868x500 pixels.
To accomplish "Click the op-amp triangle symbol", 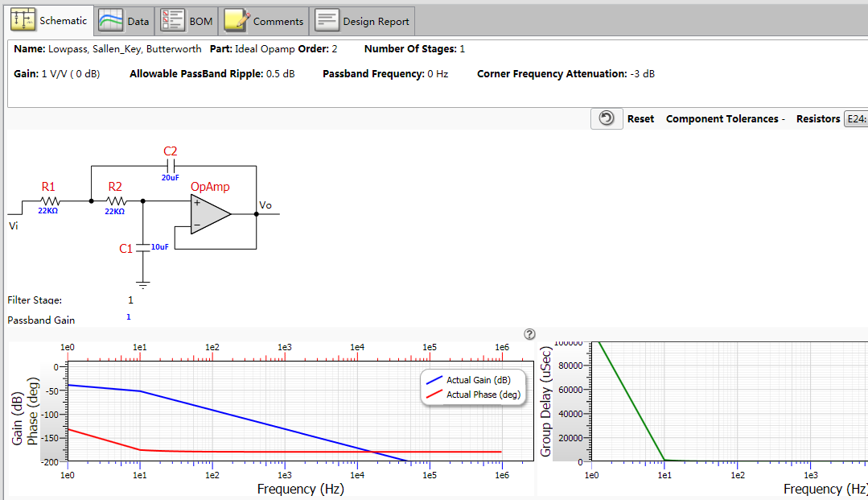I will point(210,214).
